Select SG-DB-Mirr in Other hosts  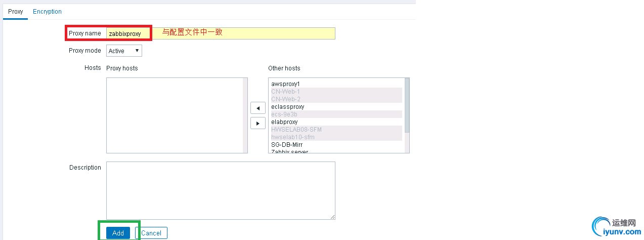pos(336,145)
